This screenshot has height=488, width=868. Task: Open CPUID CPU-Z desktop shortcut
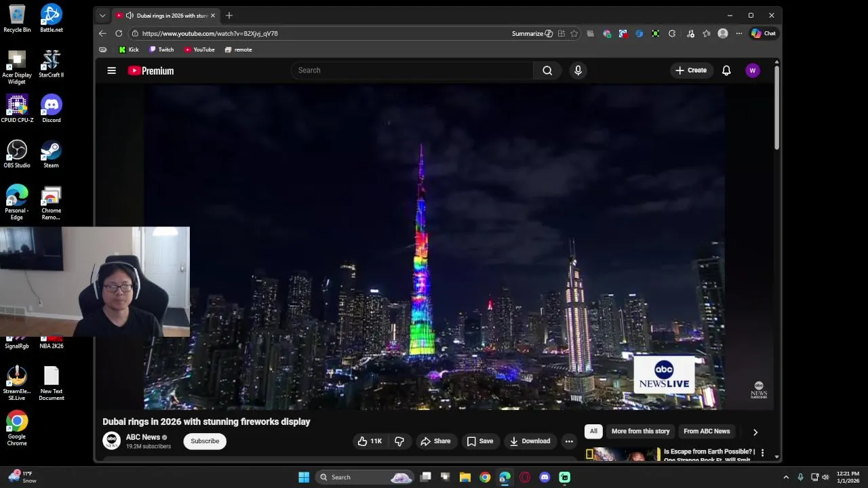click(17, 108)
